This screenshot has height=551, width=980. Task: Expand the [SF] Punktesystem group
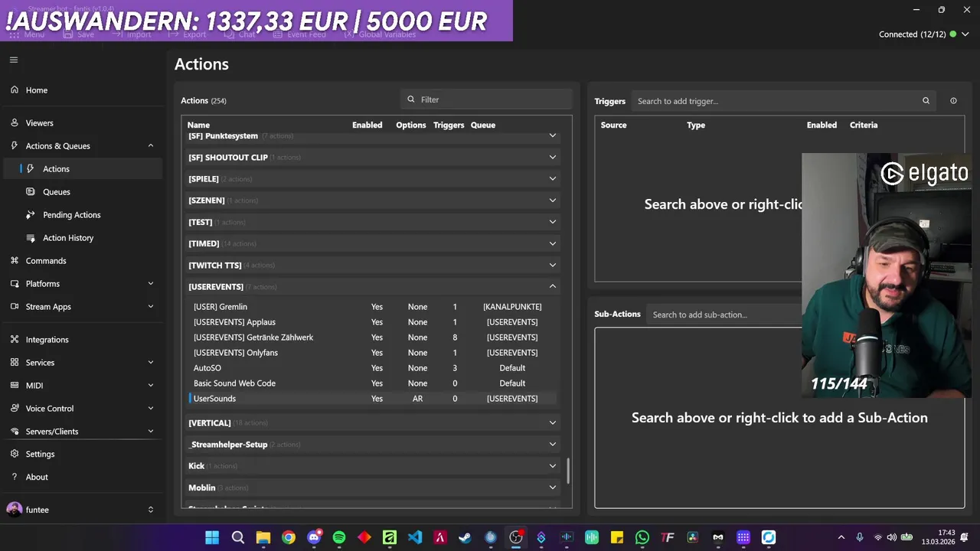pos(552,135)
